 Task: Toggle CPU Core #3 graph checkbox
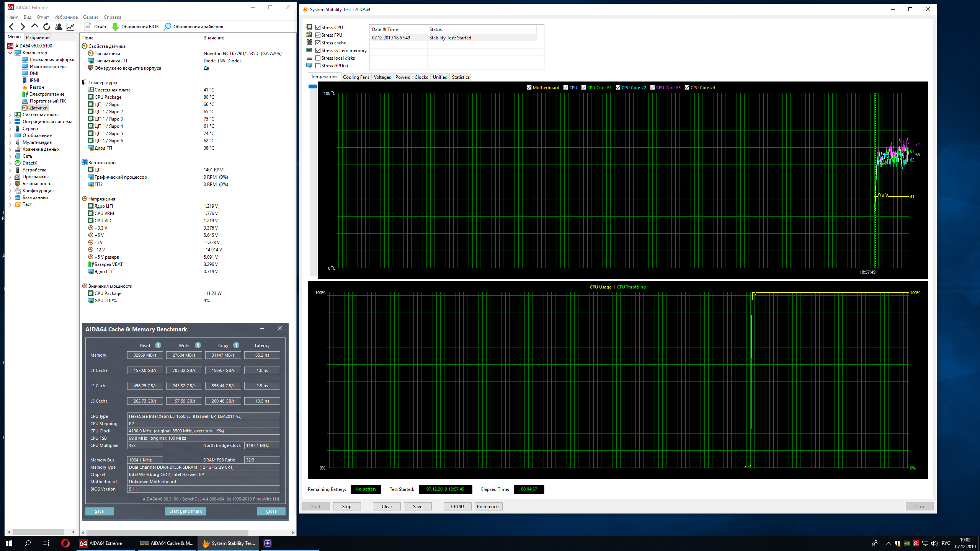(x=653, y=88)
